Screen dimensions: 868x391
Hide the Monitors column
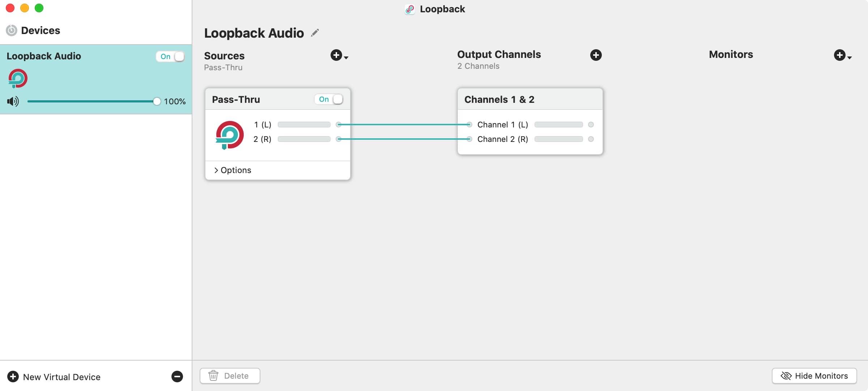(x=814, y=376)
